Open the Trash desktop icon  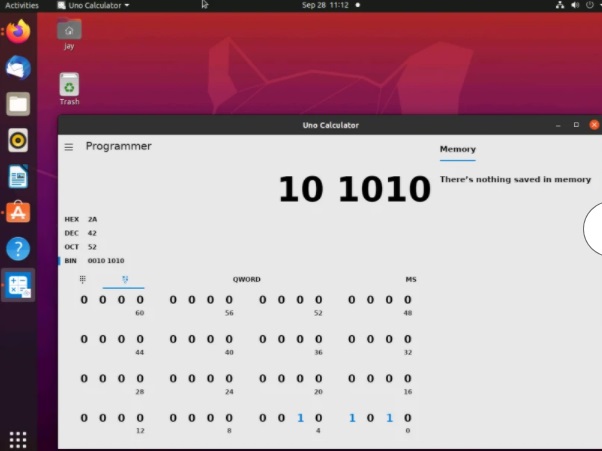coord(69,89)
